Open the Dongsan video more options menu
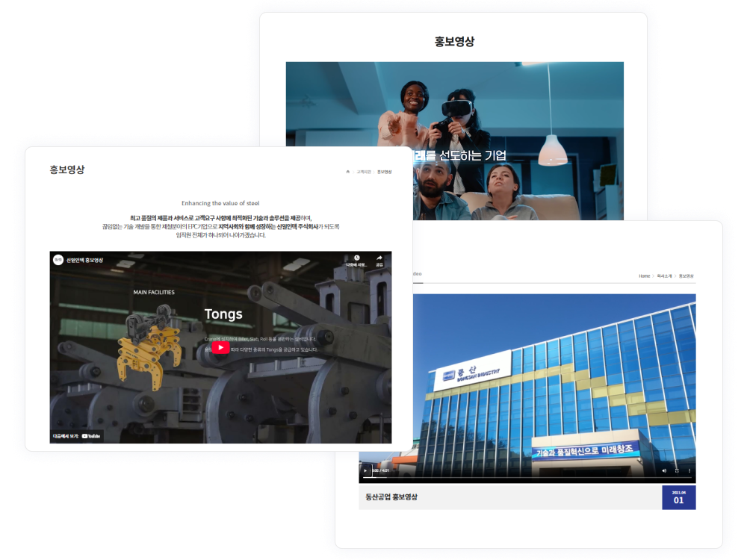The width and height of the screenshot is (747, 560). pos(689,470)
